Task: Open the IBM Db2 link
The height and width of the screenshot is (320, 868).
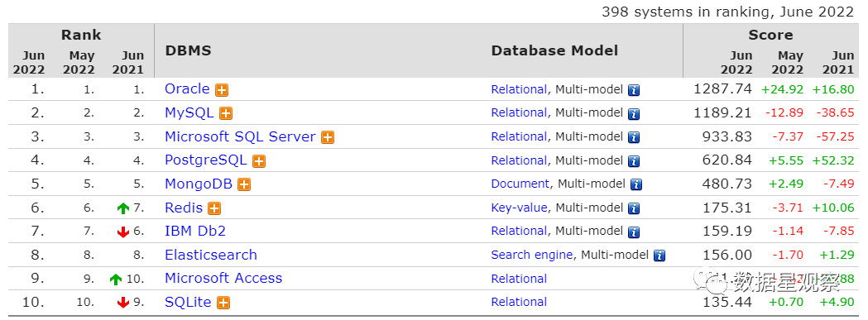Action: [x=195, y=231]
